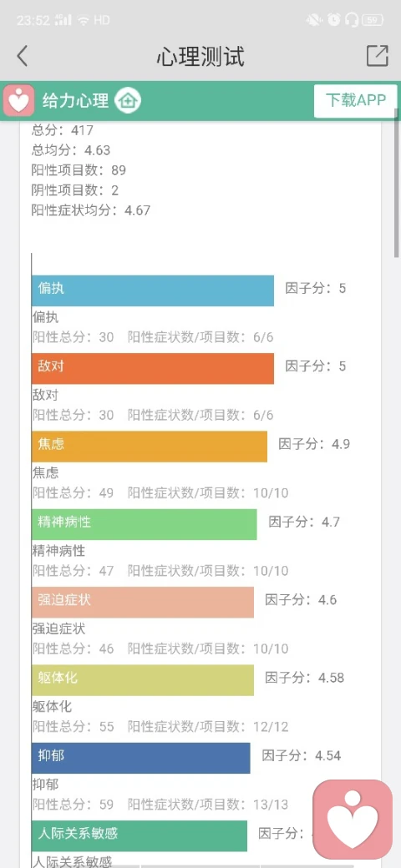401x868 pixels.
Task: Tap the floating pink heart app icon
Action: 353,820
